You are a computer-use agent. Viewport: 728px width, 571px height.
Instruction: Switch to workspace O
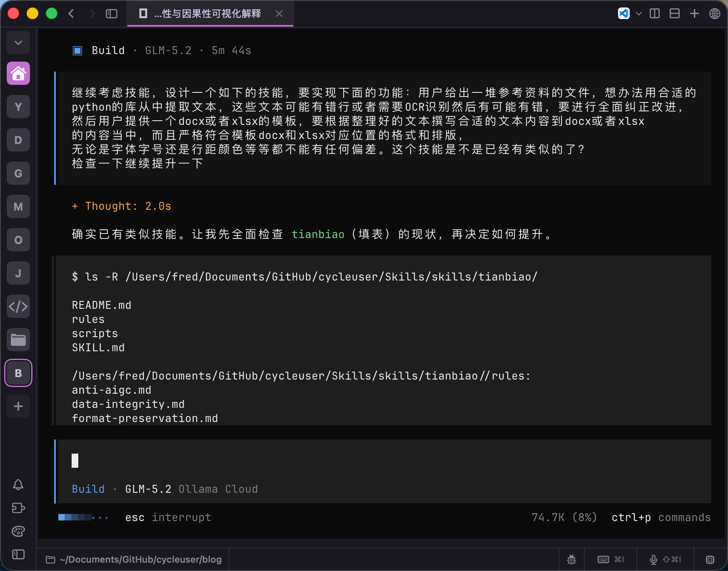pyautogui.click(x=18, y=240)
